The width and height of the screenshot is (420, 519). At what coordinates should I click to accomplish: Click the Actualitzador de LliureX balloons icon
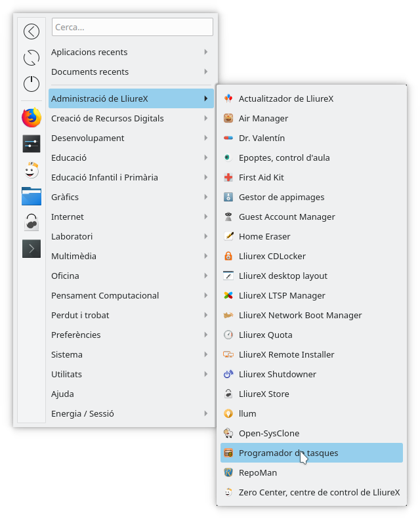pos(228,98)
